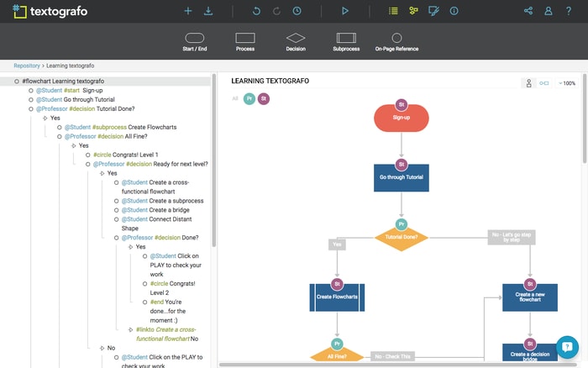
Task: Collapse the Yes branch under Ready for next level?
Action: point(102,173)
